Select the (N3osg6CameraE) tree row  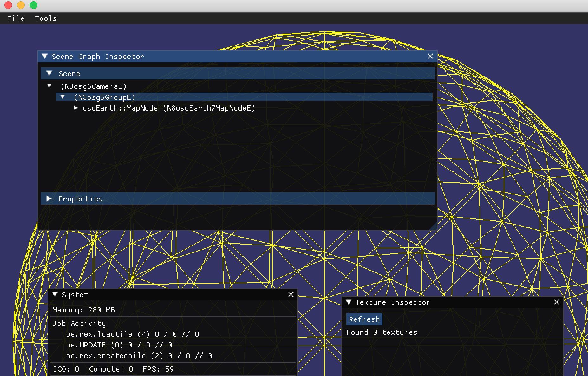click(x=94, y=86)
